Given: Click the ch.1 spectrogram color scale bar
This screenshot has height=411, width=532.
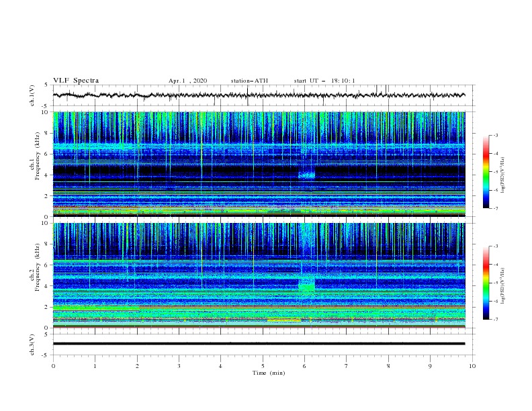Looking at the screenshot, I should pyautogui.click(x=486, y=172).
